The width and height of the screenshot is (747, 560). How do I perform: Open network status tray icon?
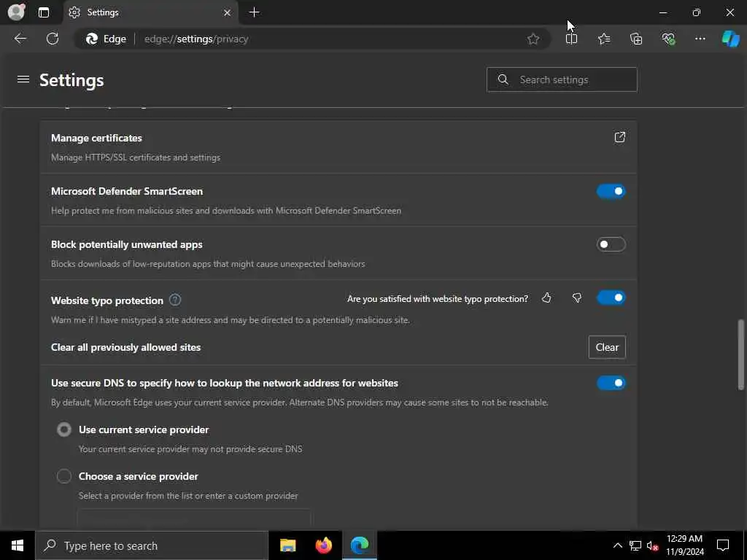(x=635, y=545)
